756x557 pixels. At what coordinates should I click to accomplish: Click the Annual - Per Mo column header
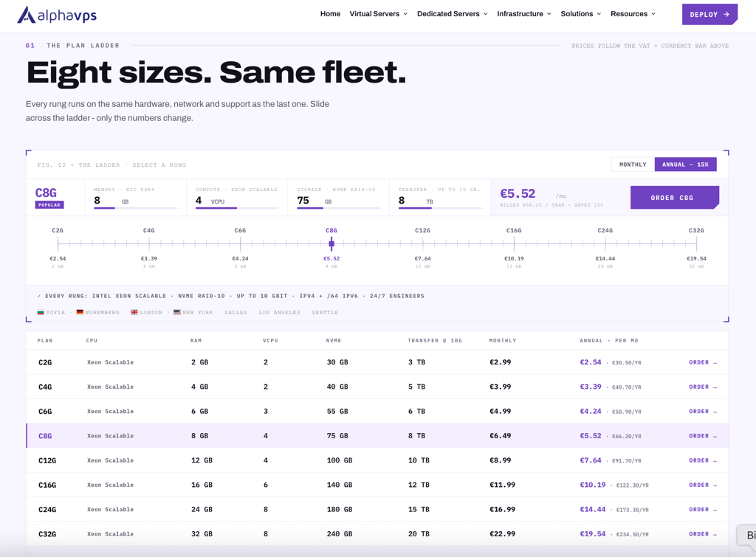coord(609,341)
